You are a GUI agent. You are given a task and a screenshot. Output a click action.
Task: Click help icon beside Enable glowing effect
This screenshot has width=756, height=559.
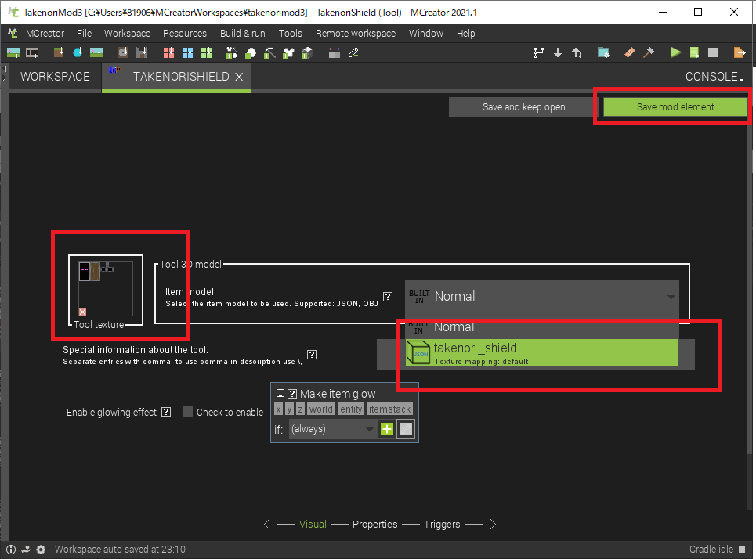pyautogui.click(x=166, y=412)
